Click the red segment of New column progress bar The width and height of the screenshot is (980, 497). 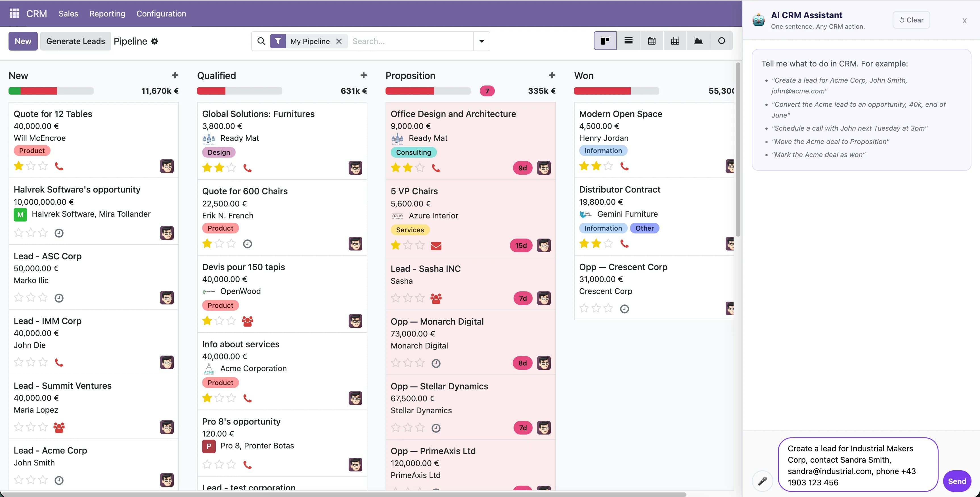[x=39, y=91]
